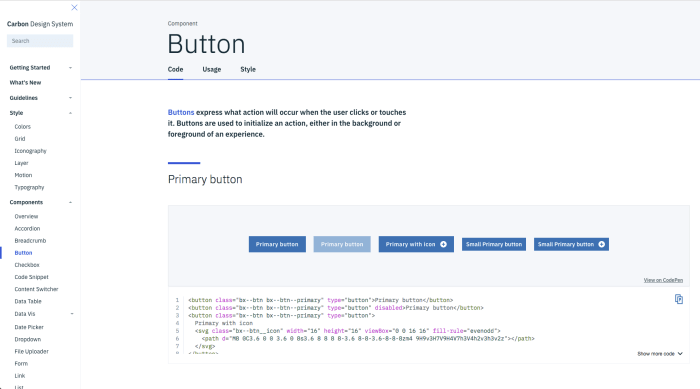700x389 pixels.
Task: Close the sidebar with the X icon
Action: click(74, 7)
